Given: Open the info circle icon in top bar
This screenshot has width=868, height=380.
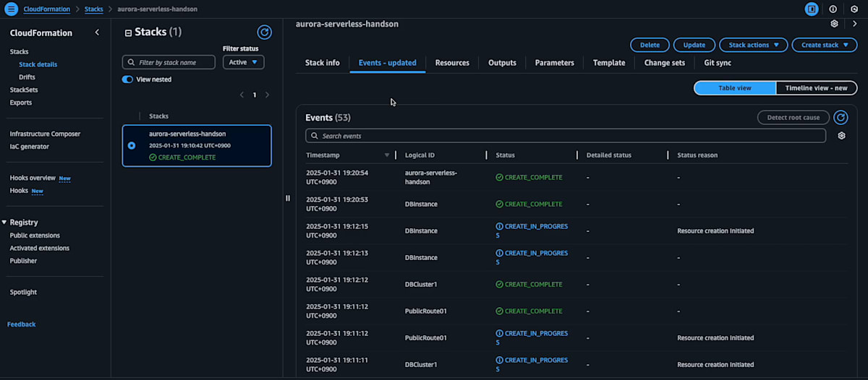Looking at the screenshot, I should pos(833,9).
